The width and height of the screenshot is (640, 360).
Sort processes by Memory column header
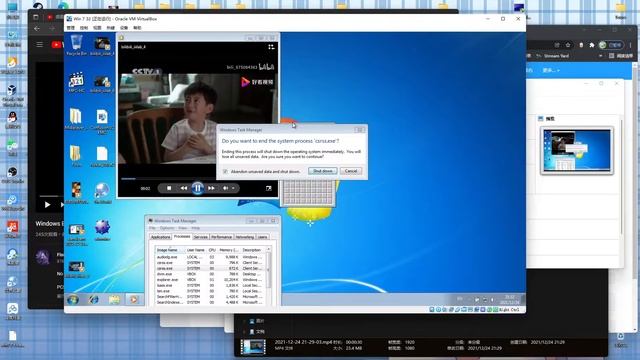pos(229,250)
